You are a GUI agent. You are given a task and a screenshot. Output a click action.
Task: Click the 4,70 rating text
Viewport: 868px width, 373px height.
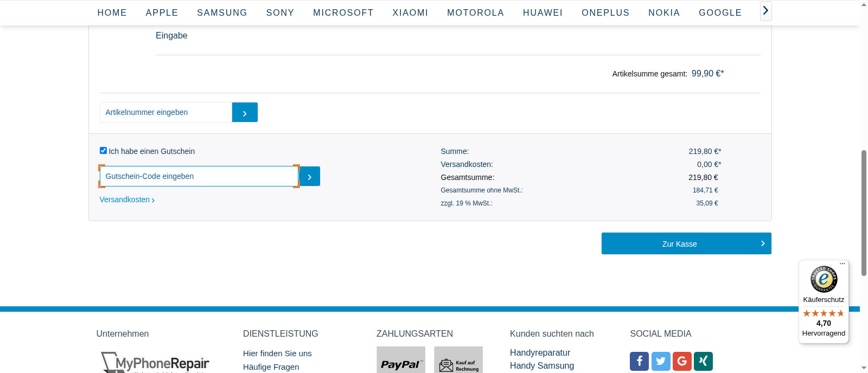pos(824,323)
